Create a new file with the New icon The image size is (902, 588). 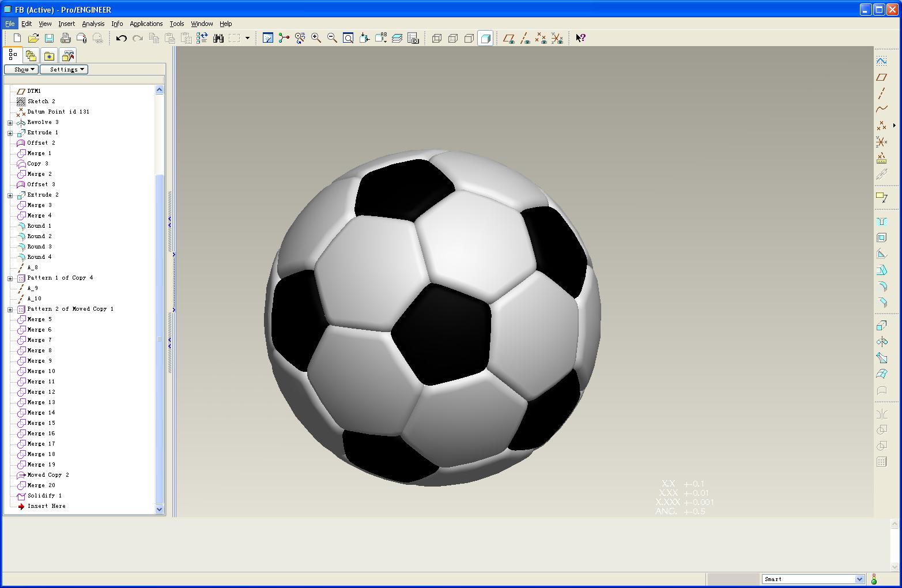17,38
